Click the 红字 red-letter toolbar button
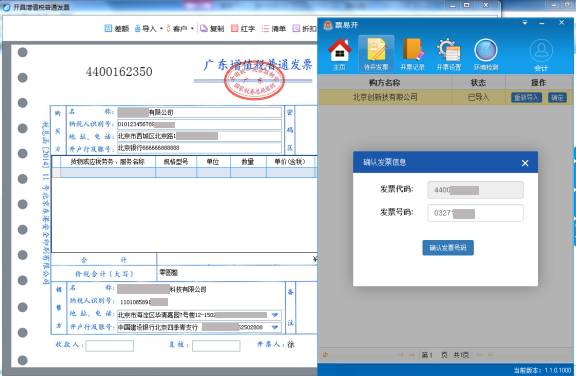The width and height of the screenshot is (576, 376). pyautogui.click(x=243, y=28)
